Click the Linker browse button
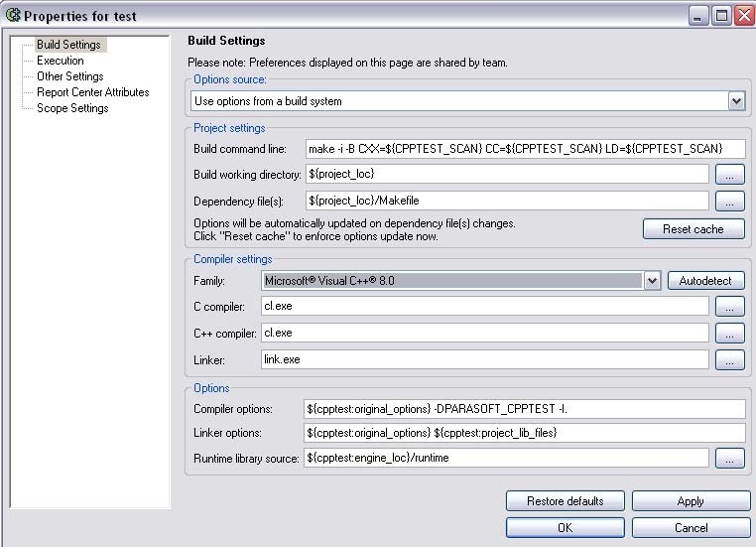Viewport: 756px width, 547px height. pos(729,359)
